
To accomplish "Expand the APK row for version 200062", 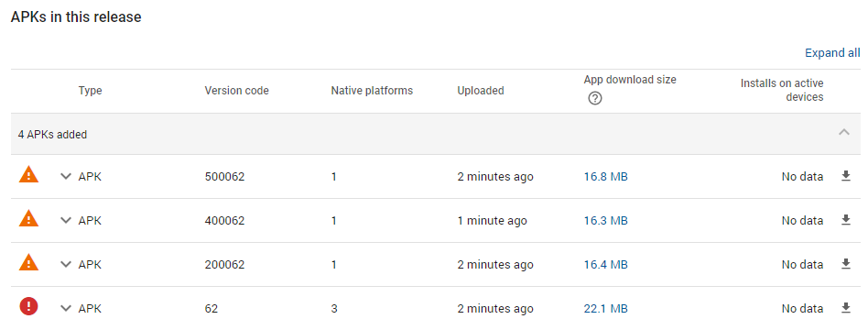I will pyautogui.click(x=66, y=265).
